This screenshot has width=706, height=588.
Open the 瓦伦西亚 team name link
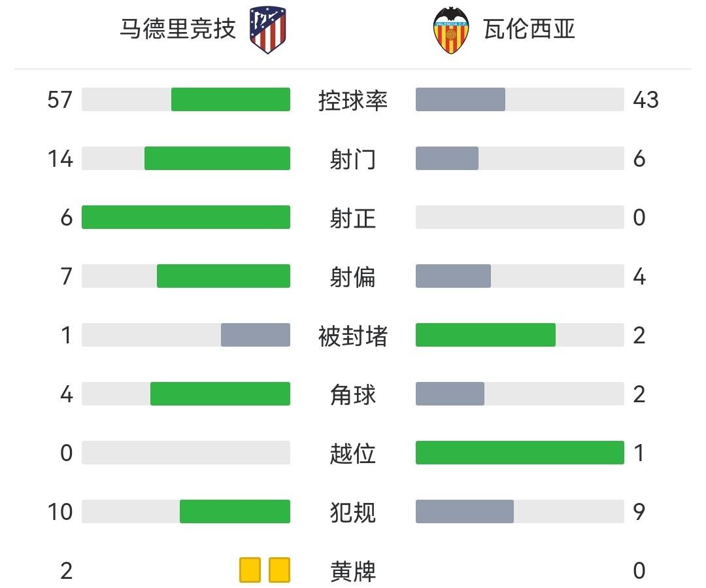529,29
